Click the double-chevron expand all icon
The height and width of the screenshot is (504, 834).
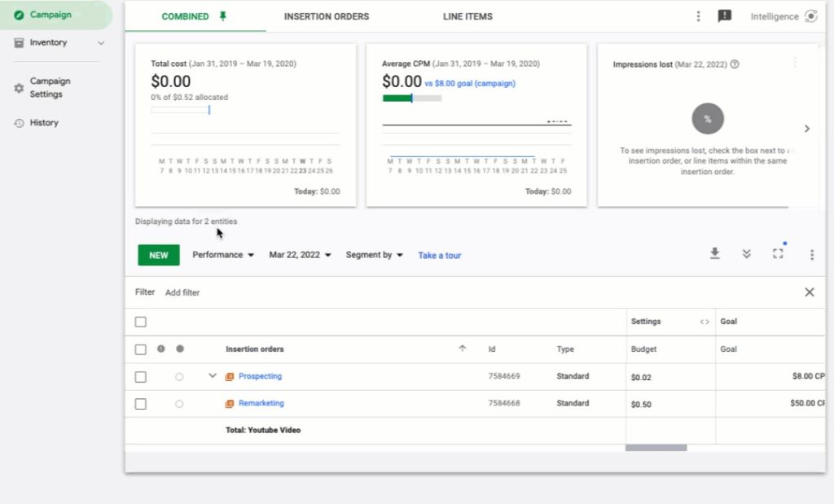[x=746, y=254]
